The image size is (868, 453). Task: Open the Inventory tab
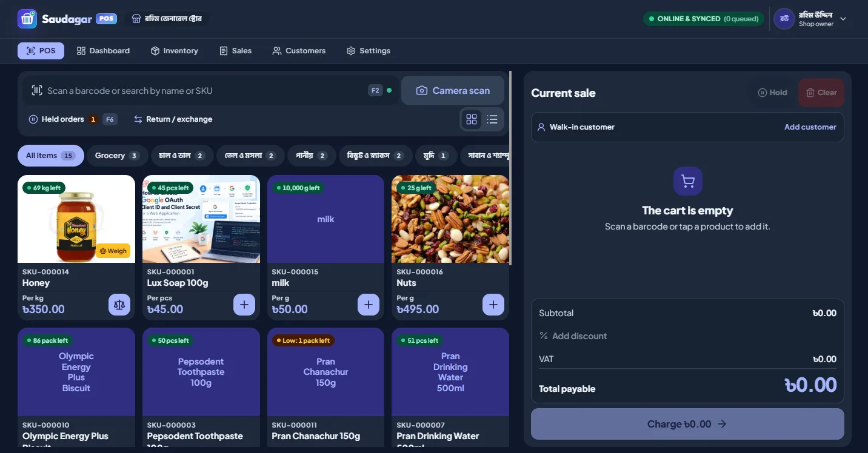175,51
